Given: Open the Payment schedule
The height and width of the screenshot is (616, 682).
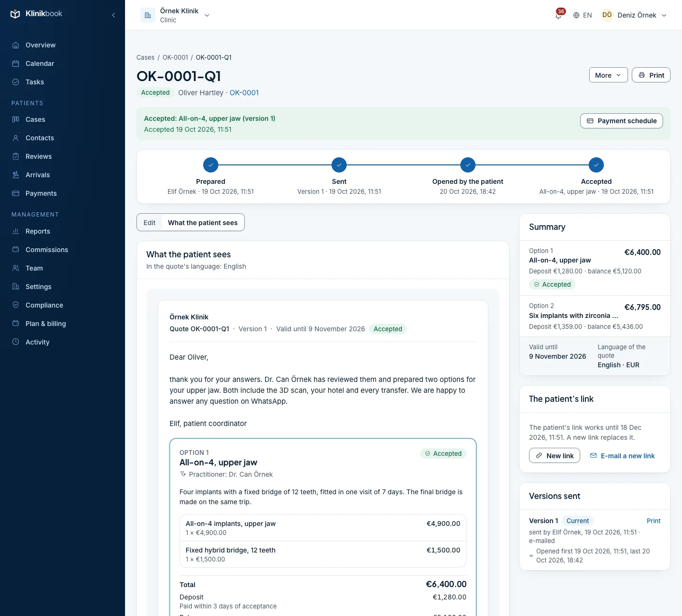Looking at the screenshot, I should coord(621,121).
